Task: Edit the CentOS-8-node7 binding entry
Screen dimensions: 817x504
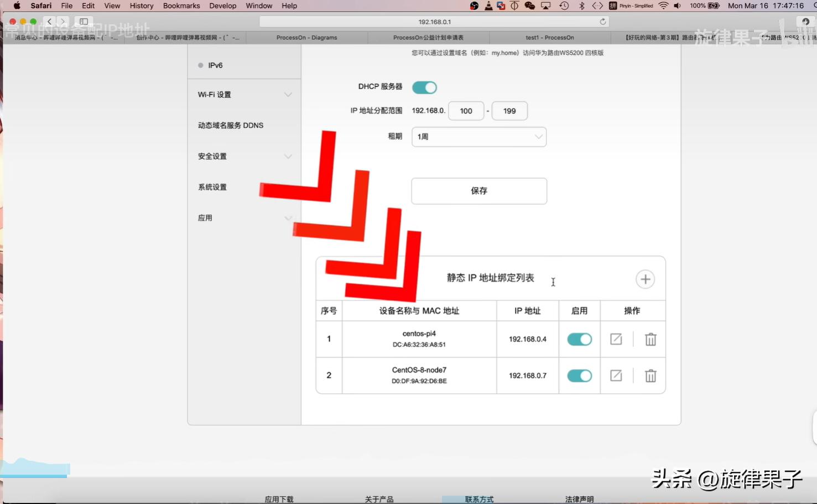Action: pos(616,376)
